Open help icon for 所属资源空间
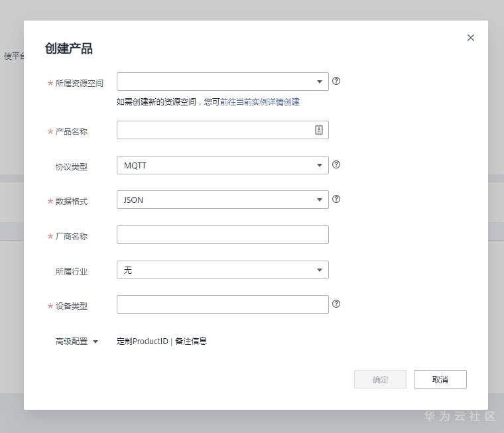504x433 pixels. tap(336, 81)
